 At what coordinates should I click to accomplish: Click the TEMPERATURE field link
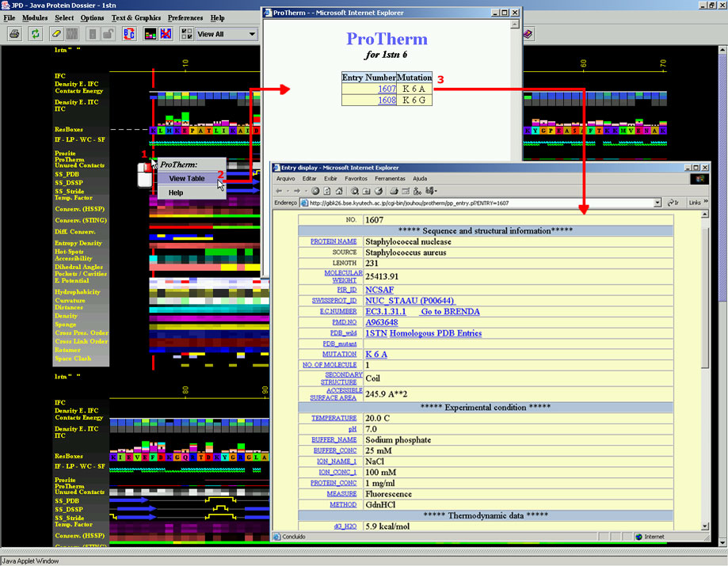(x=334, y=419)
